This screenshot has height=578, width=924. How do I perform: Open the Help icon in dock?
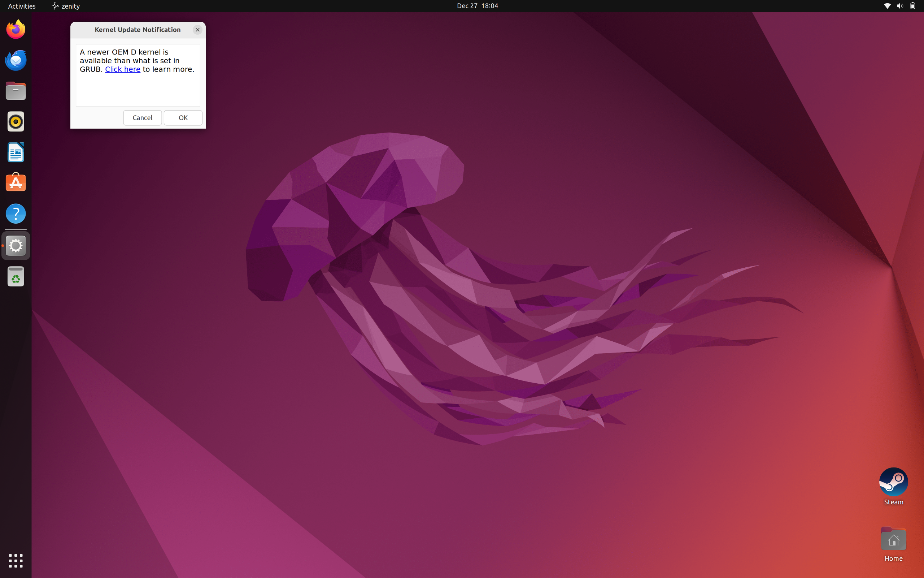16,213
